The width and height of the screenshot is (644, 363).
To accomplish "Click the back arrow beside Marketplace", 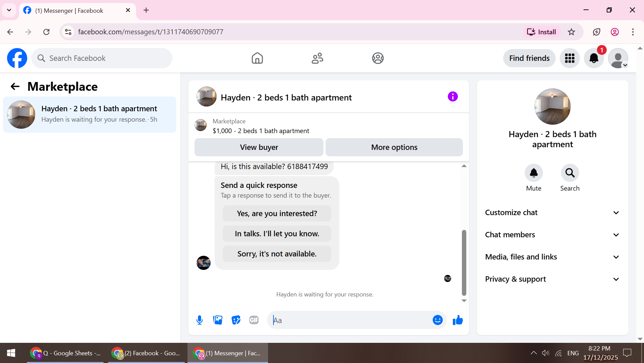I will [15, 87].
